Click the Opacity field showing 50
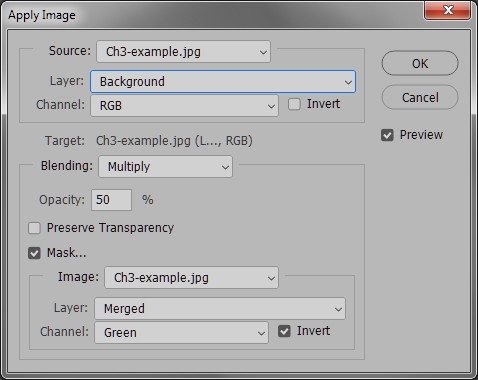 [111, 200]
